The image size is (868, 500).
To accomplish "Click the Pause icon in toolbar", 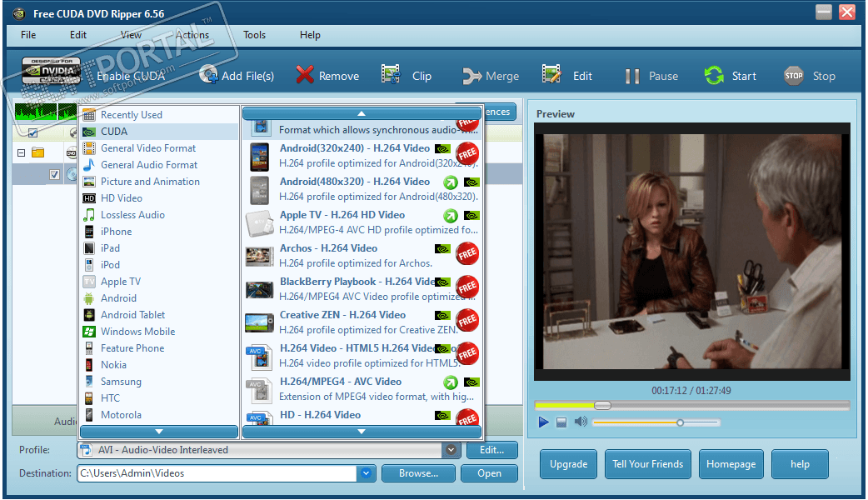I will (632, 76).
